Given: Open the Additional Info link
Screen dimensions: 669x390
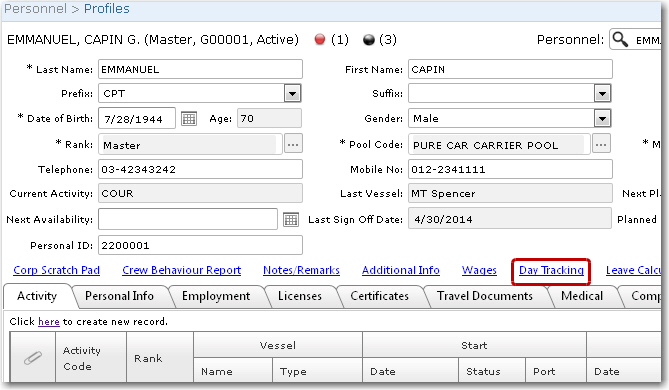Looking at the screenshot, I should click(401, 270).
